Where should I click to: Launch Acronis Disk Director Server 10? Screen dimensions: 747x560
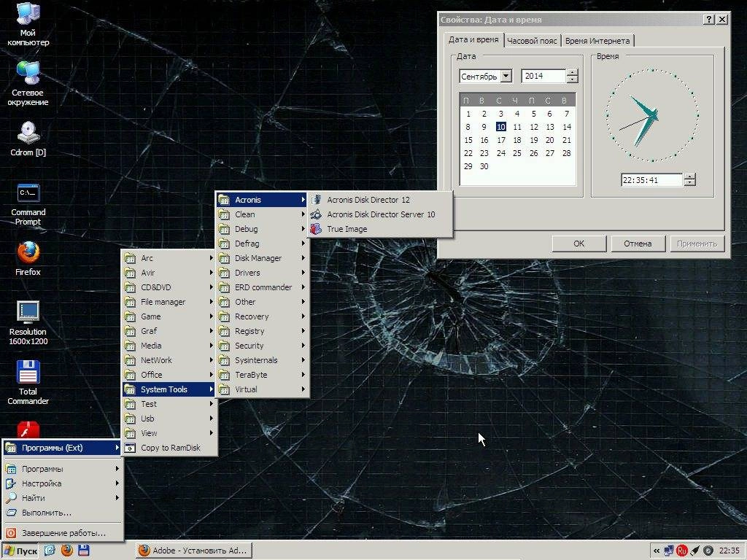[380, 214]
